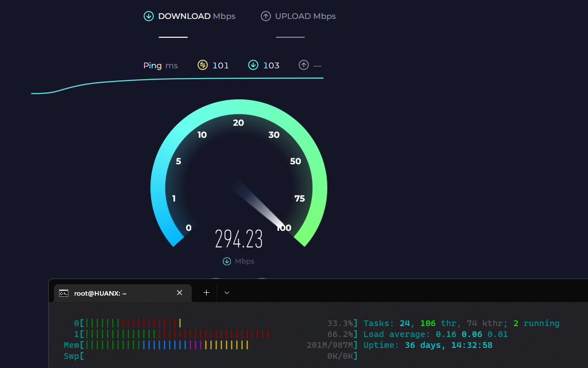This screenshot has width=588, height=368.
Task: Click the yellow idle latency icon
Action: (203, 65)
